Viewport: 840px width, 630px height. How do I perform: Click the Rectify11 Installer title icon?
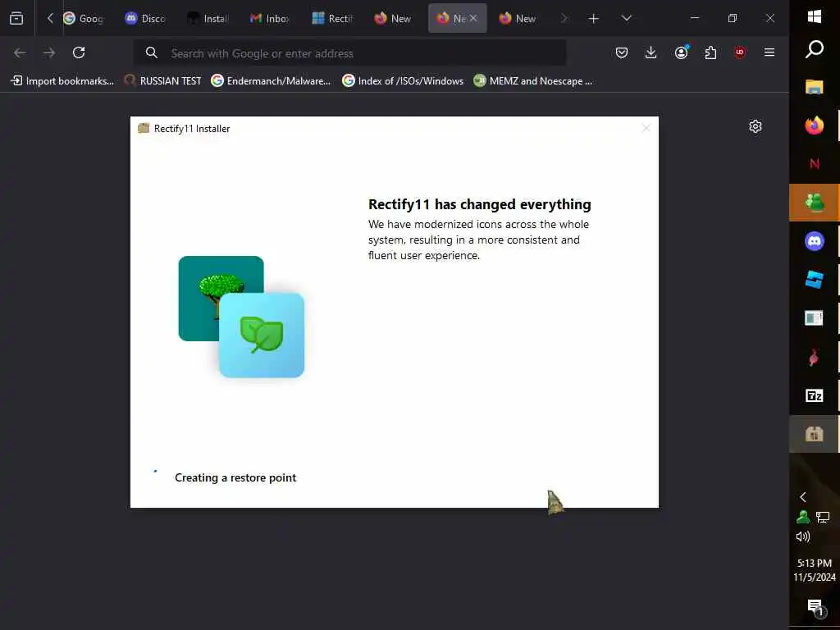pos(143,128)
